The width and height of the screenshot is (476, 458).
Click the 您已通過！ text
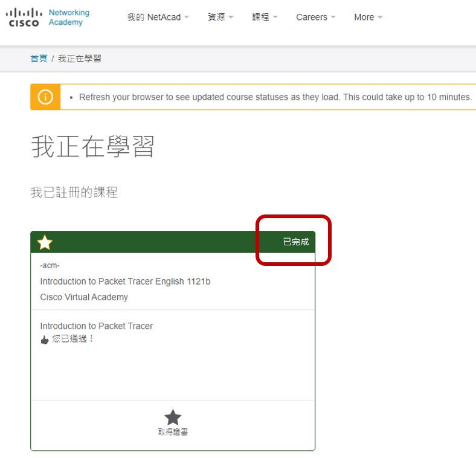(72, 338)
